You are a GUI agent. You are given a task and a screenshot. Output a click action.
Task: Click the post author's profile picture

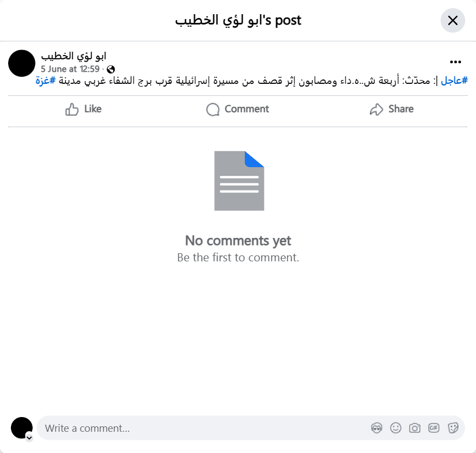[22, 63]
